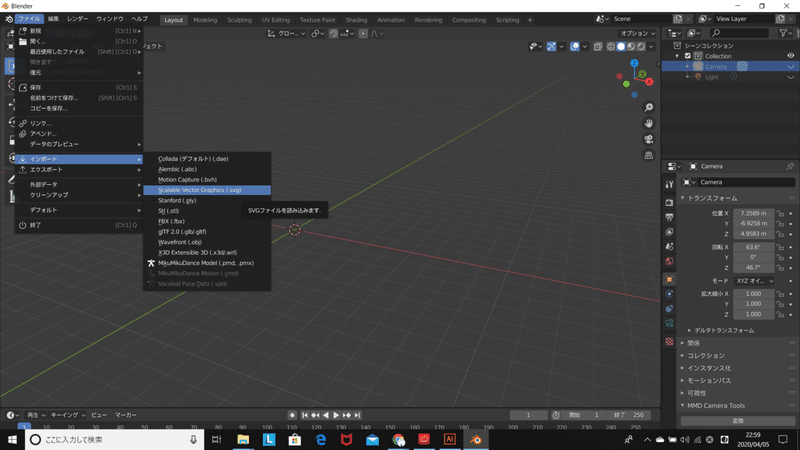The width and height of the screenshot is (800, 450).
Task: Open the timeline キーイング menu
Action: 68,415
